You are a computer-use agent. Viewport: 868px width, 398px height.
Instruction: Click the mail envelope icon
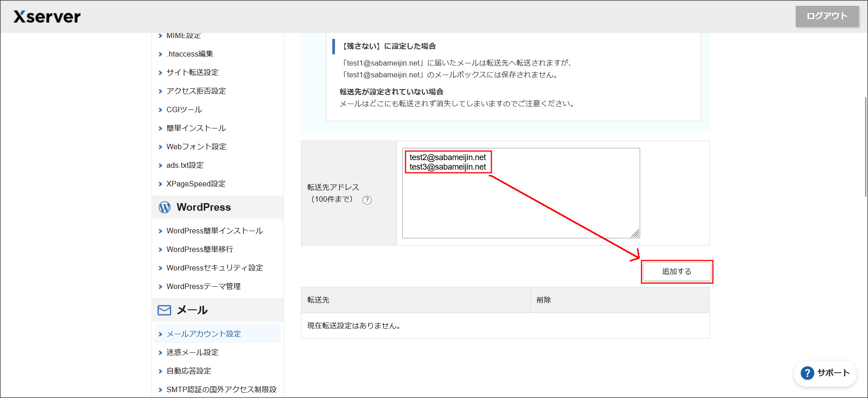pyautogui.click(x=164, y=310)
